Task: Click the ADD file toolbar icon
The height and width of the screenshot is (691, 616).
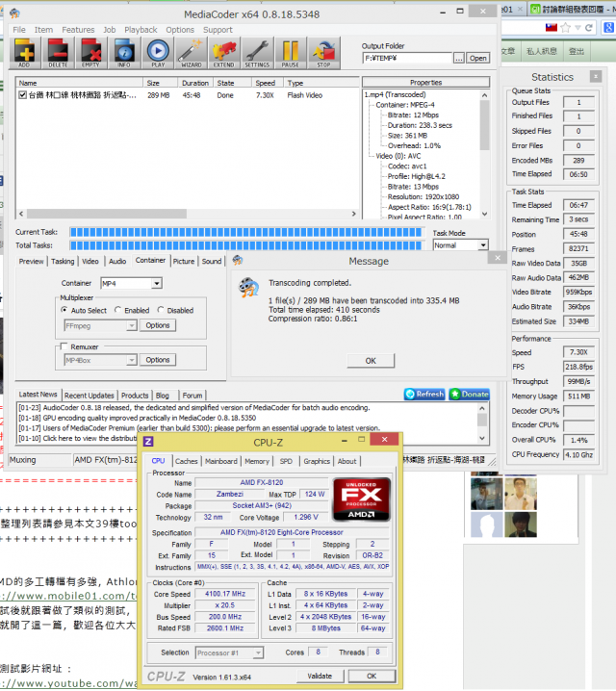Action: point(25,53)
